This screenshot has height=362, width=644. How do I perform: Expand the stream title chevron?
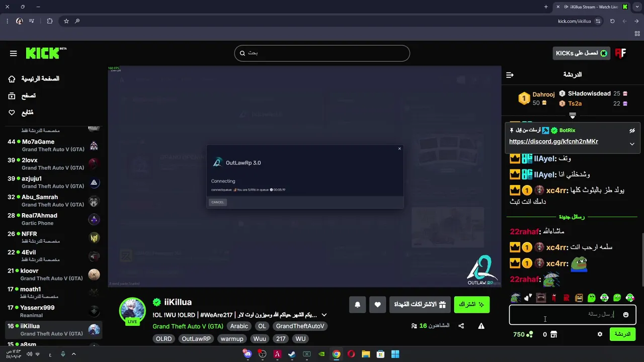click(x=324, y=315)
